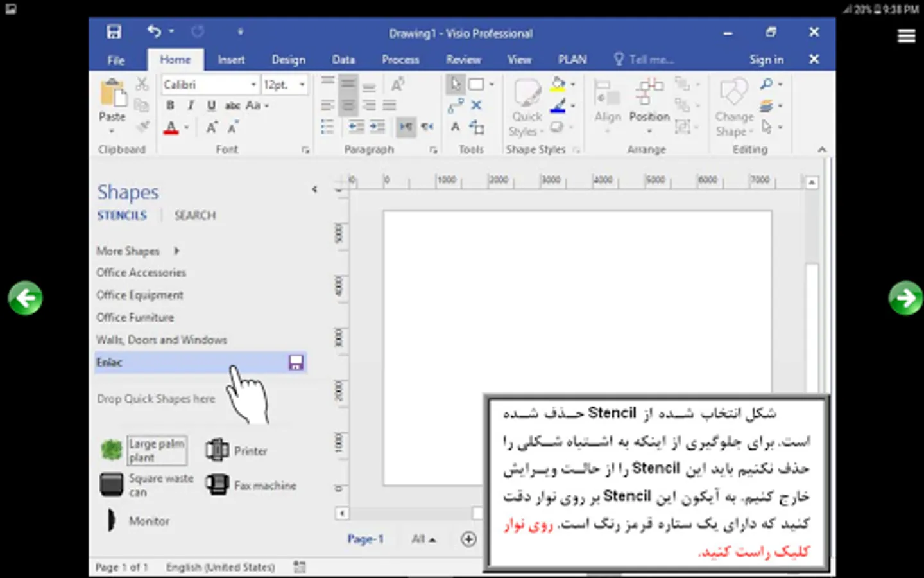
Task: Open the All pages list
Action: [424, 539]
